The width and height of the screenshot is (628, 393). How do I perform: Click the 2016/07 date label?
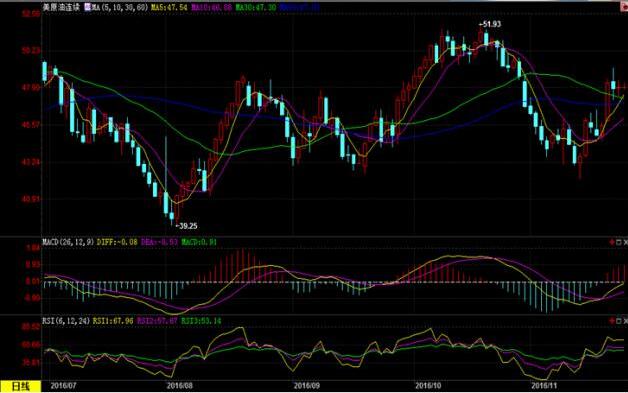click(63, 386)
